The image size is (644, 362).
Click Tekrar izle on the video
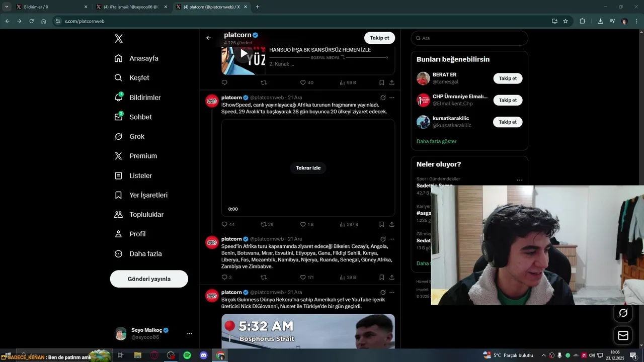(308, 168)
